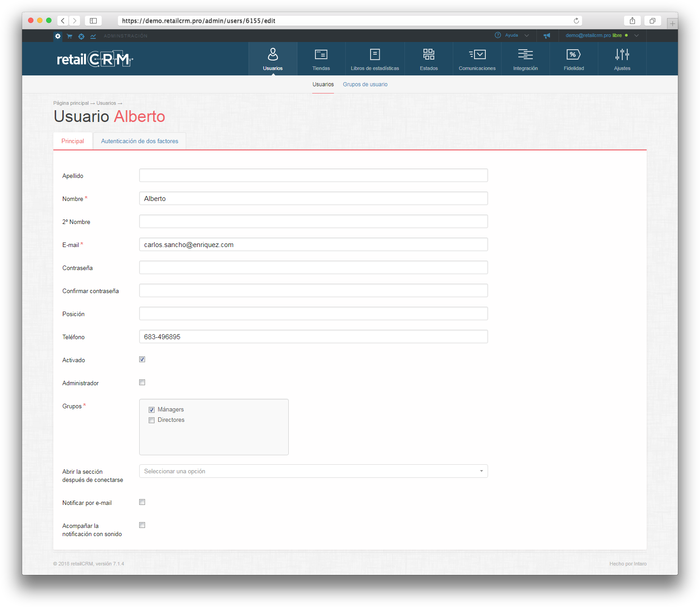This screenshot has width=700, height=607.
Task: Click the Confirmar contraseña field
Action: pos(314,290)
